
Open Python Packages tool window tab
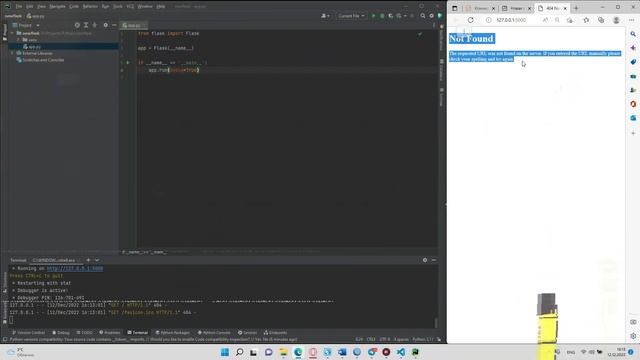pyautogui.click(x=173, y=333)
